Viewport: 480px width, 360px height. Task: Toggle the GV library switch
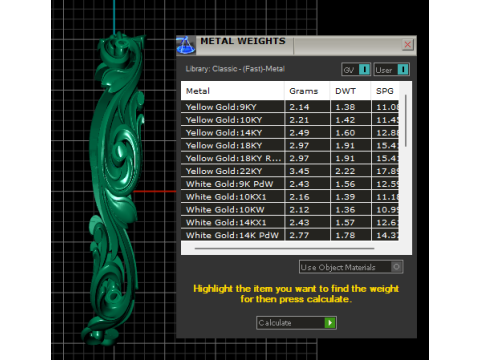pos(356,70)
